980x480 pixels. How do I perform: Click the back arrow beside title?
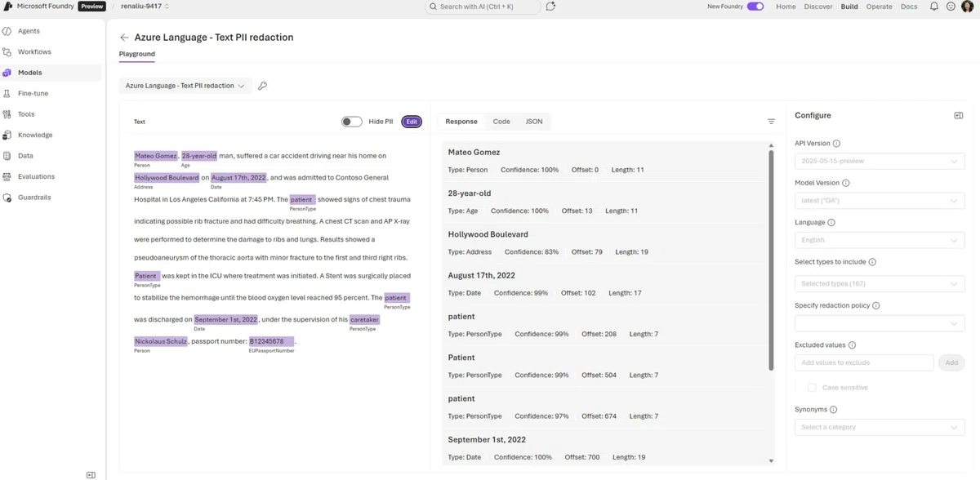click(x=124, y=38)
